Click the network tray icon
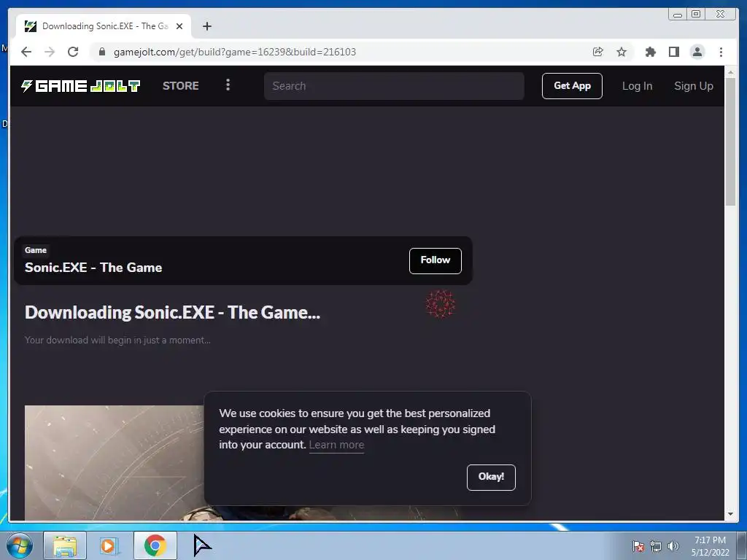 [656, 546]
